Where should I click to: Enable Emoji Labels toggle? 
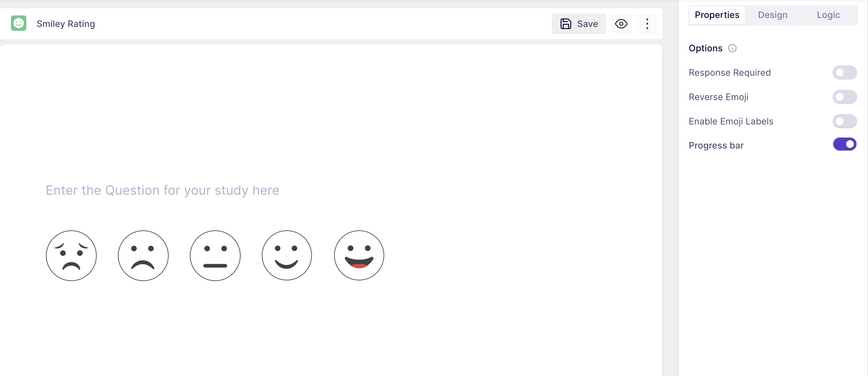[844, 121]
